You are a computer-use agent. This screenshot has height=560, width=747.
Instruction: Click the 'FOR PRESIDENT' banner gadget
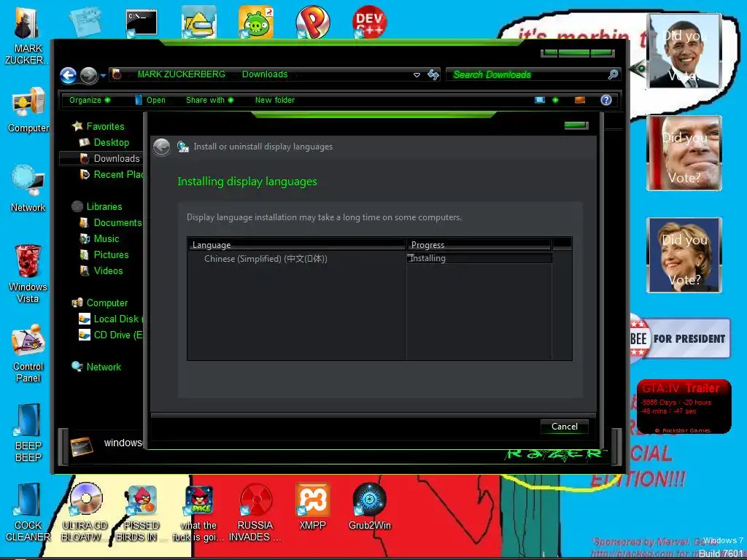pyautogui.click(x=680, y=338)
